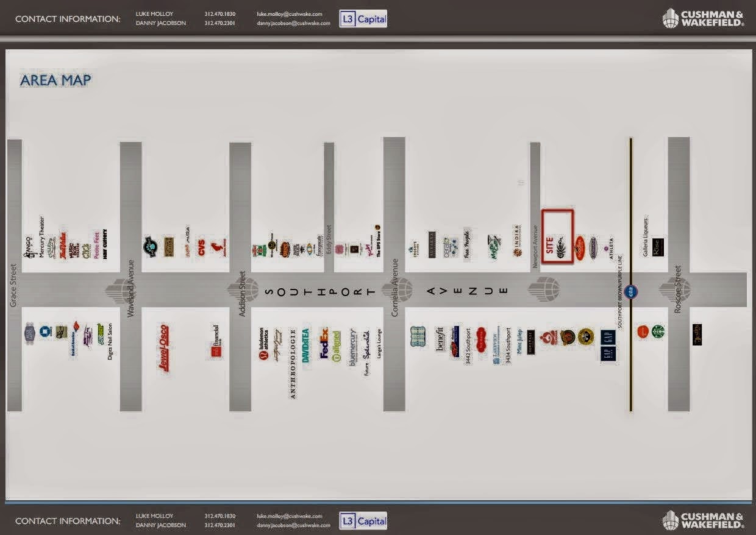Click the Splendid logo
This screenshot has height=535, width=756.
tap(366, 344)
